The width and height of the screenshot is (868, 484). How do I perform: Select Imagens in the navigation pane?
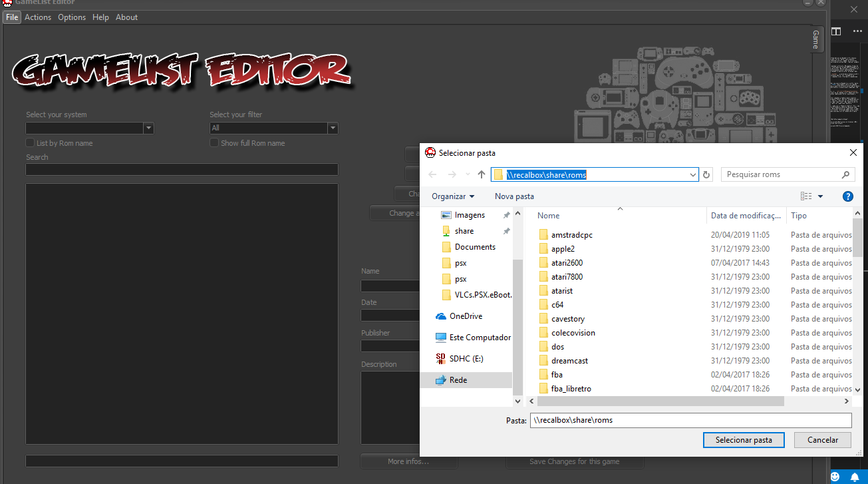(x=470, y=215)
